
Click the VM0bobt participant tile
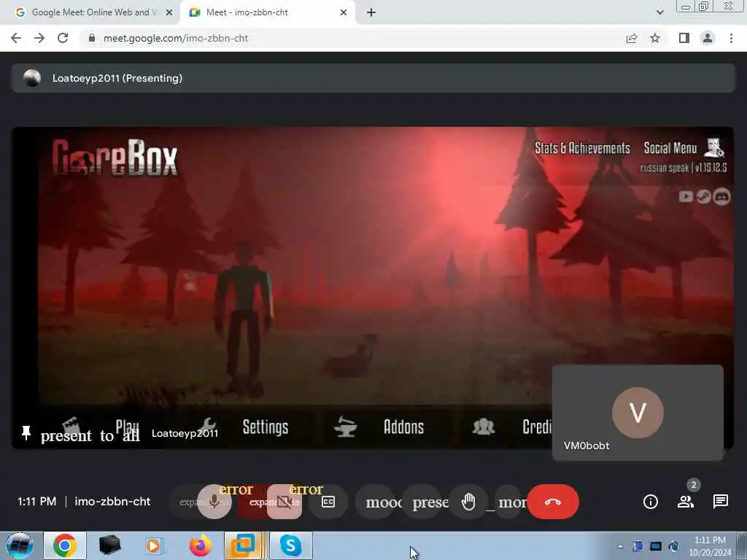638,413
